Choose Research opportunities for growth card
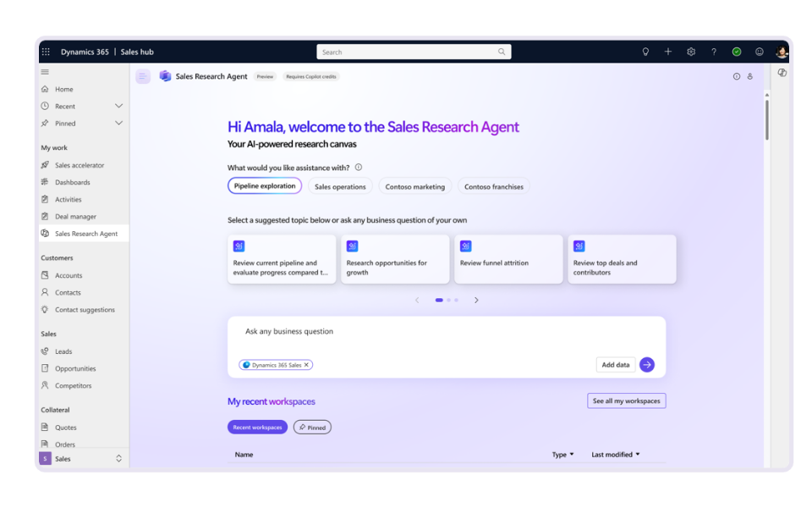812x508 pixels. point(395,259)
